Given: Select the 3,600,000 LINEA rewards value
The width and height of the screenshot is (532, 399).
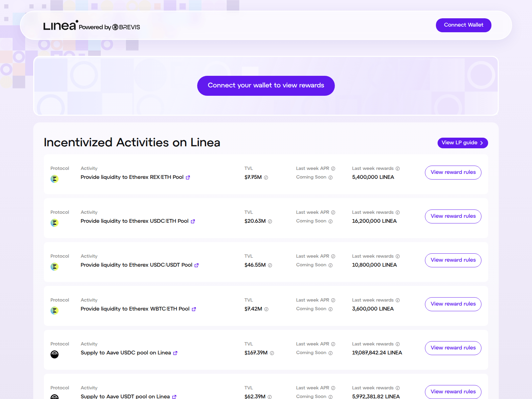Looking at the screenshot, I should [x=373, y=309].
